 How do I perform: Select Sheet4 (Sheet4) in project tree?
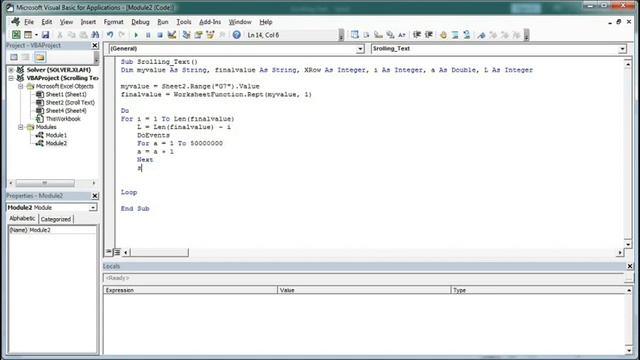pyautogui.click(x=65, y=111)
